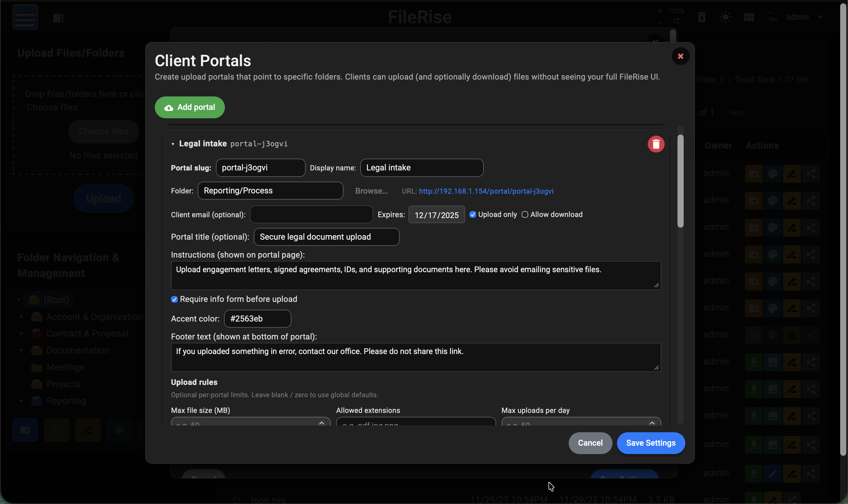848x504 pixels.
Task: Open the admin profile avatar
Action: pos(773,17)
